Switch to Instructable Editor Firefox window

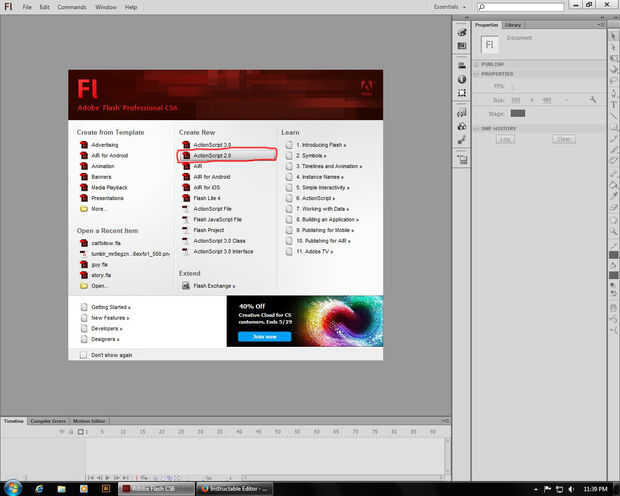point(234,489)
